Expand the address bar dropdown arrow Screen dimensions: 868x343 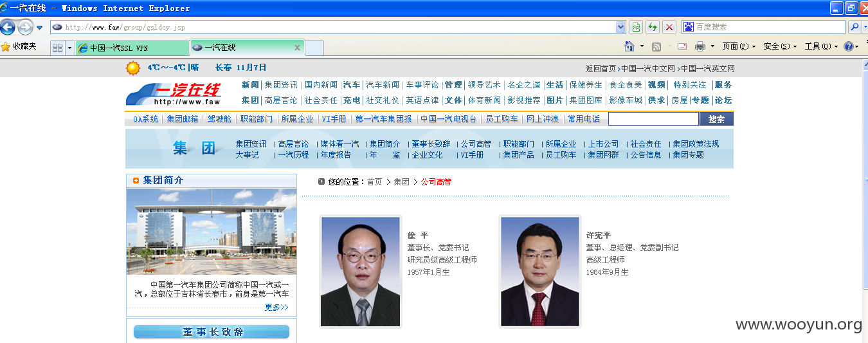620,27
